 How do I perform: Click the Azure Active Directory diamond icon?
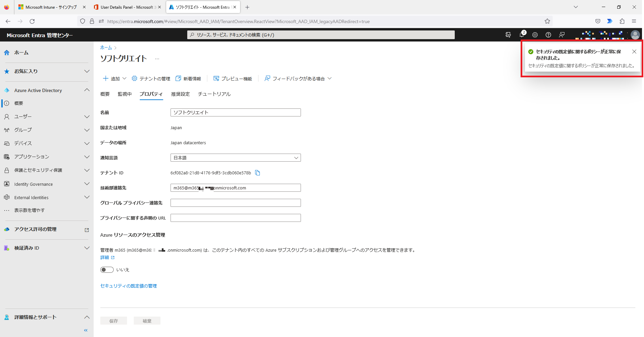tap(7, 90)
